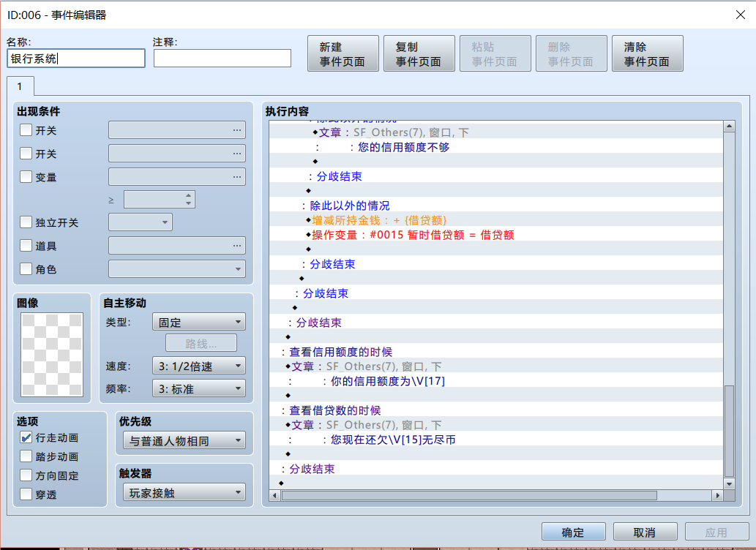Focus the 名称 input field

point(76,59)
